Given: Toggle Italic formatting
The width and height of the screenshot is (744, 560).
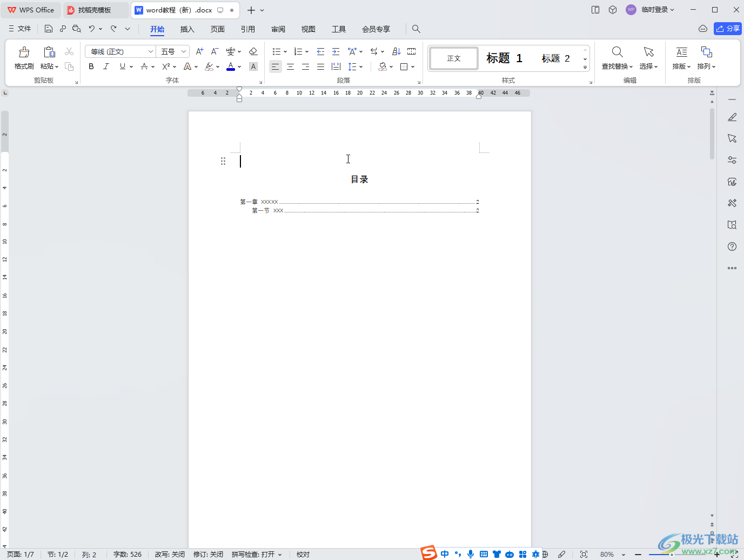Looking at the screenshot, I should [106, 66].
